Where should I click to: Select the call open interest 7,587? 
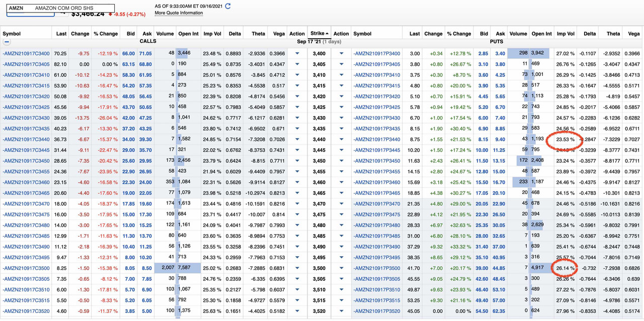coord(184,268)
